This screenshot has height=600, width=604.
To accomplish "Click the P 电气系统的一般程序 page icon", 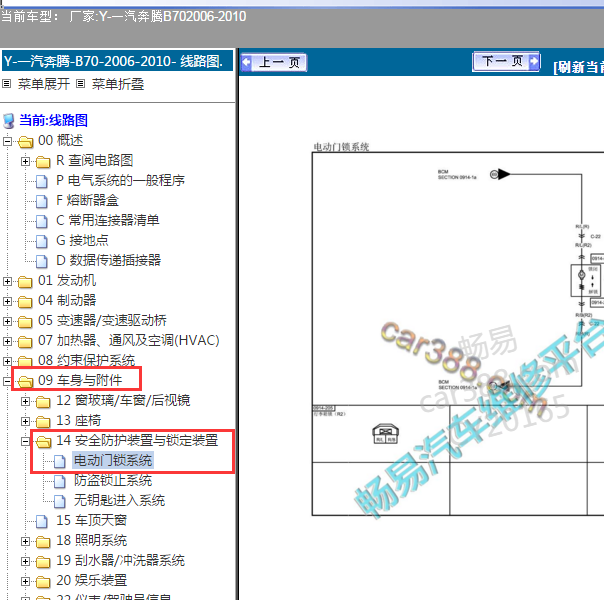I will (42, 181).
